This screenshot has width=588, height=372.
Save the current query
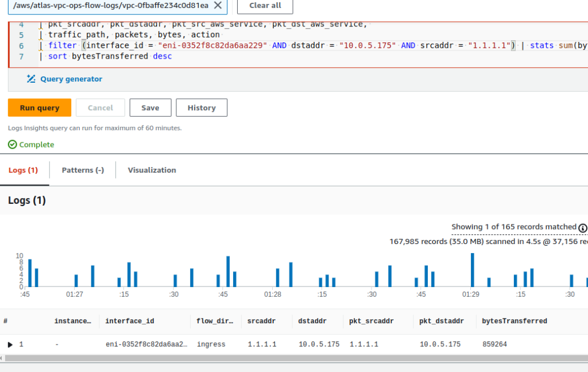pyautogui.click(x=150, y=107)
